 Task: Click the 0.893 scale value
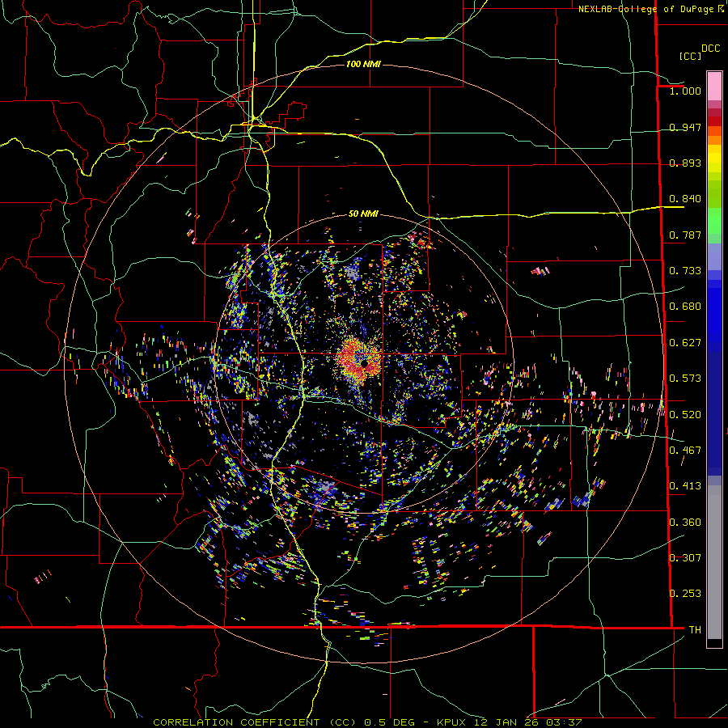(x=685, y=163)
